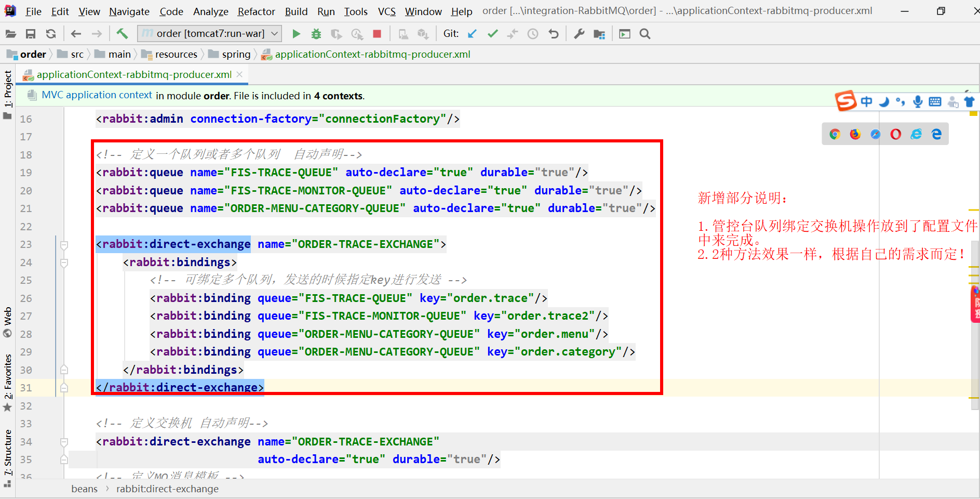Viewport: 980px width, 499px height.
Task: Revert changes with Git rollback icon
Action: click(554, 34)
